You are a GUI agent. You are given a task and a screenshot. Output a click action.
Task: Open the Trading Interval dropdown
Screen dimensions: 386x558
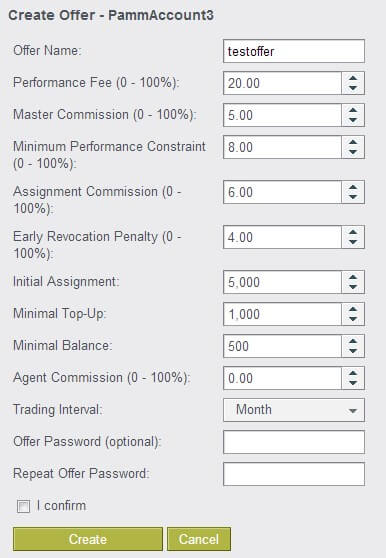click(x=294, y=410)
